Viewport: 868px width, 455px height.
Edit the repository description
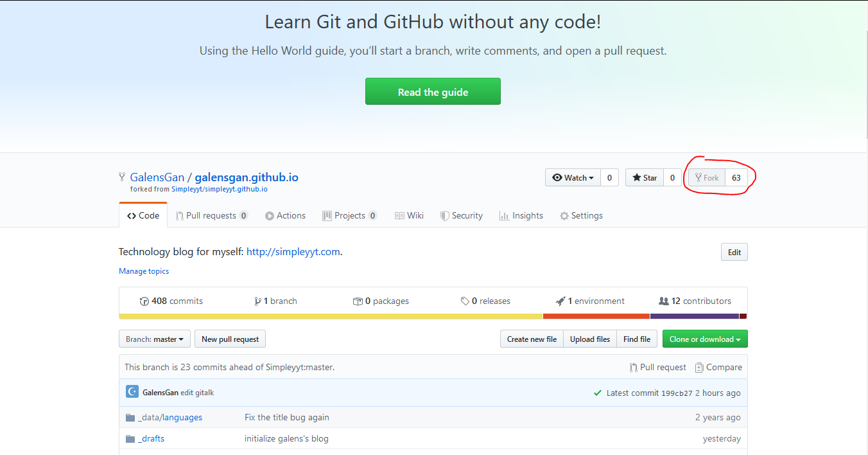[734, 253]
